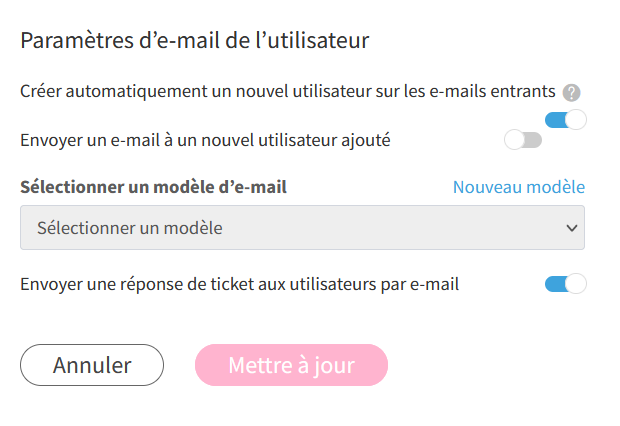Click the help question mark icon
The image size is (620, 426).
point(571,93)
